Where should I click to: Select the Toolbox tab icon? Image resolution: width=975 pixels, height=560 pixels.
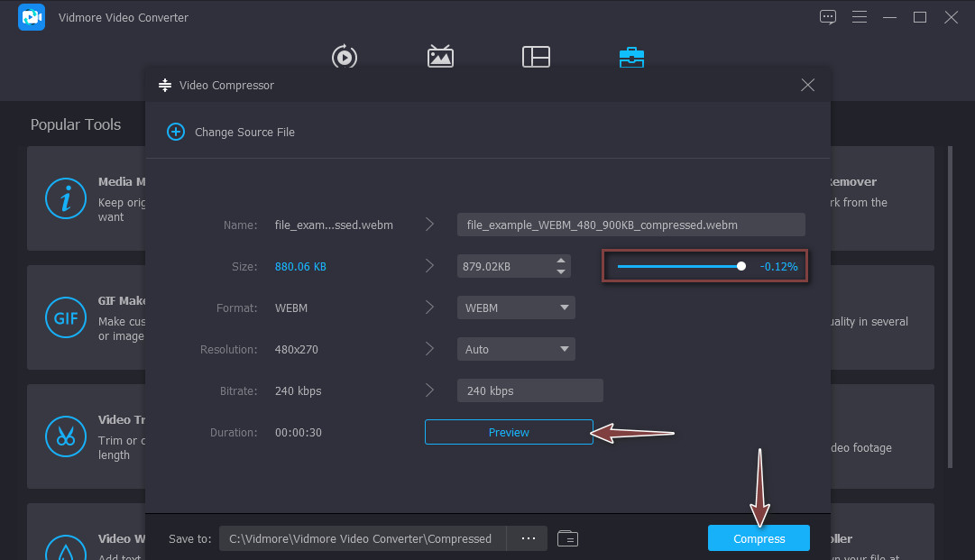[x=631, y=57]
